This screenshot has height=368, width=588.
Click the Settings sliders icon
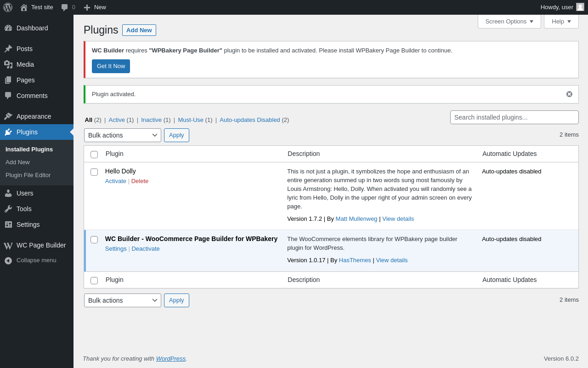pyautogui.click(x=8, y=224)
